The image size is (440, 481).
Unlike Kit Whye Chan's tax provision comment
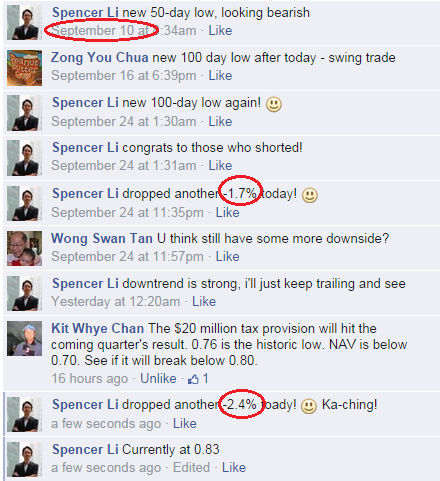(158, 379)
